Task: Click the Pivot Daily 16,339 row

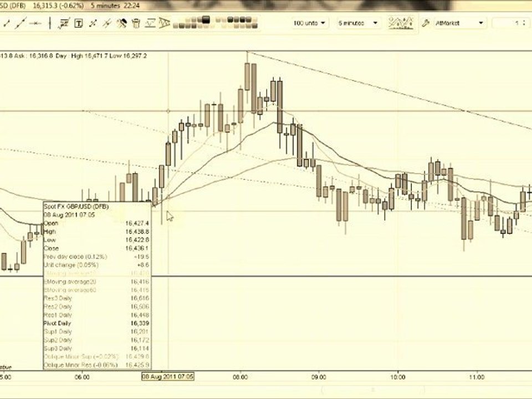Action: pyautogui.click(x=96, y=323)
